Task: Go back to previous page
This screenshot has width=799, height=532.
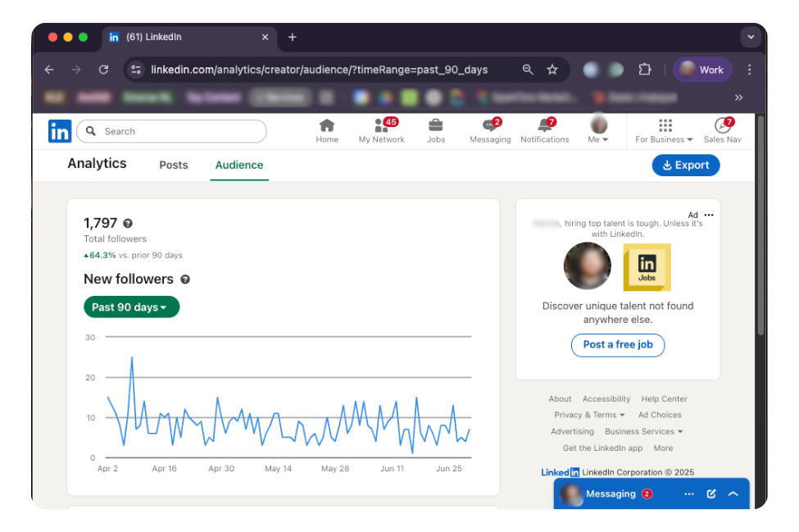Action: tap(49, 70)
